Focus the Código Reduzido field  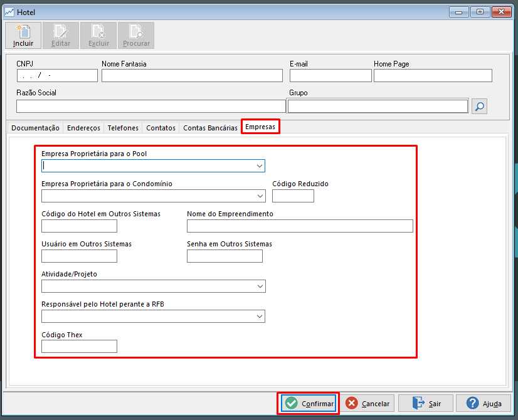click(x=293, y=196)
